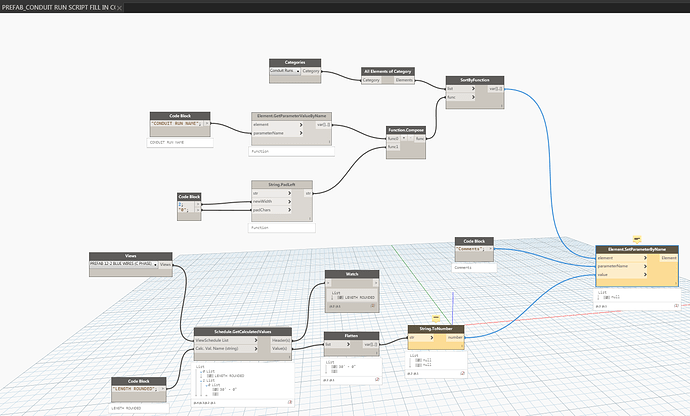Pin the Flatten node preview bubble
This screenshot has height=416, width=690.
[x=377, y=379]
